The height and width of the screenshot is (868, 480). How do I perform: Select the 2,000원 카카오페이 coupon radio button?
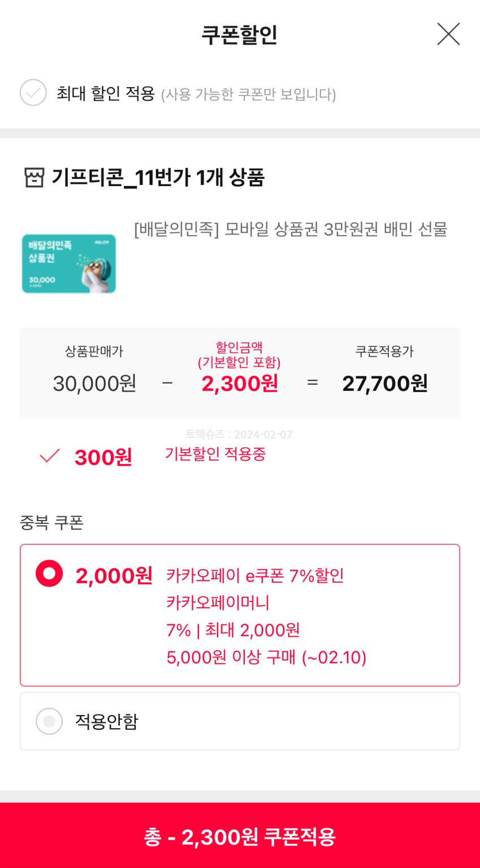coord(49,574)
